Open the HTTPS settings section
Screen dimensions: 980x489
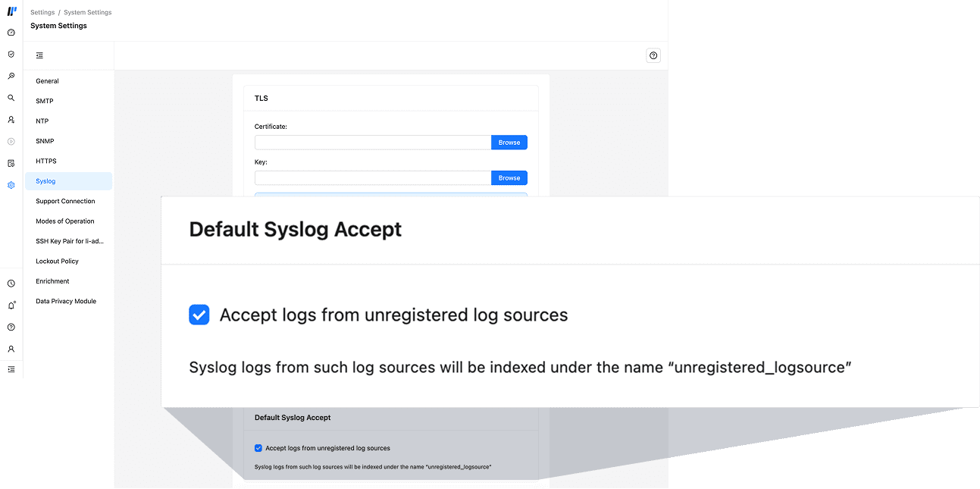(x=68, y=161)
